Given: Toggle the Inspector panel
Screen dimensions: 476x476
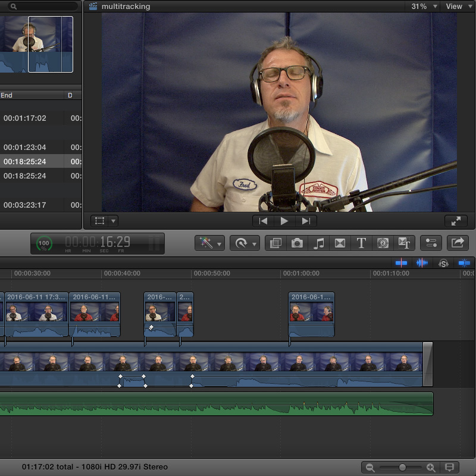Looking at the screenshot, I should tap(431, 243).
